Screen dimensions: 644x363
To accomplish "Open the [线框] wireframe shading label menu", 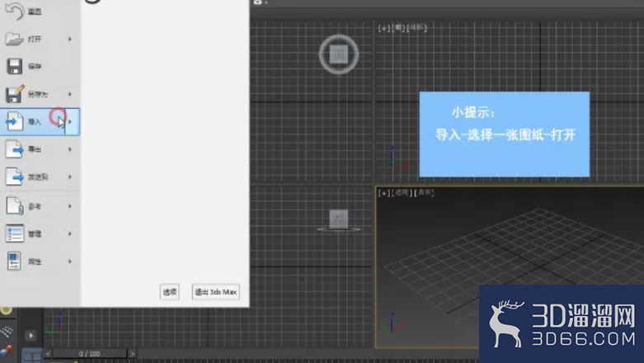I will coord(416,28).
